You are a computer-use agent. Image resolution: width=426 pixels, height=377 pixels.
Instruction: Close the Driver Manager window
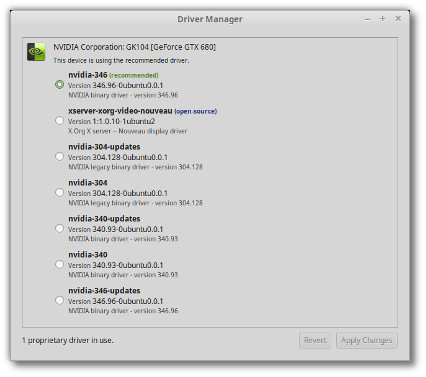pyautogui.click(x=398, y=19)
